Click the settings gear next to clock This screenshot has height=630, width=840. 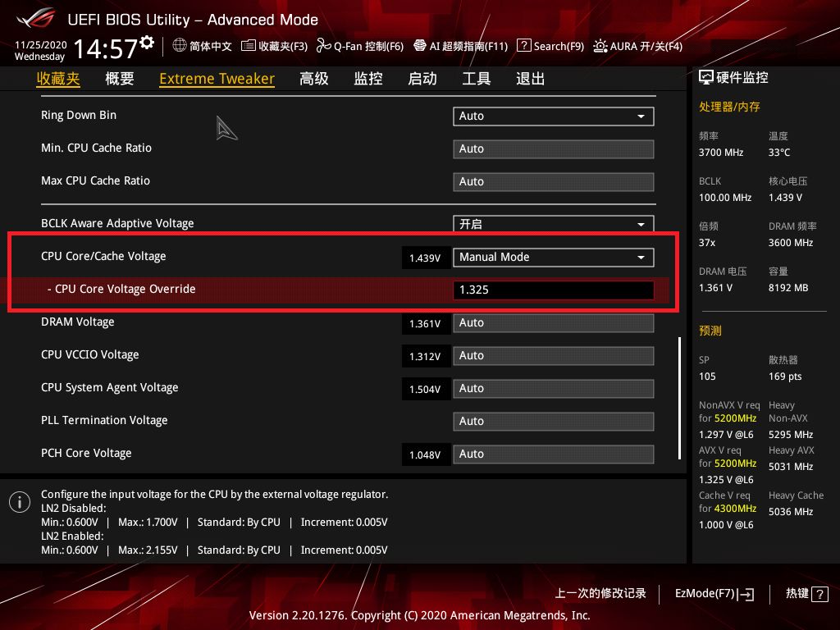[147, 43]
